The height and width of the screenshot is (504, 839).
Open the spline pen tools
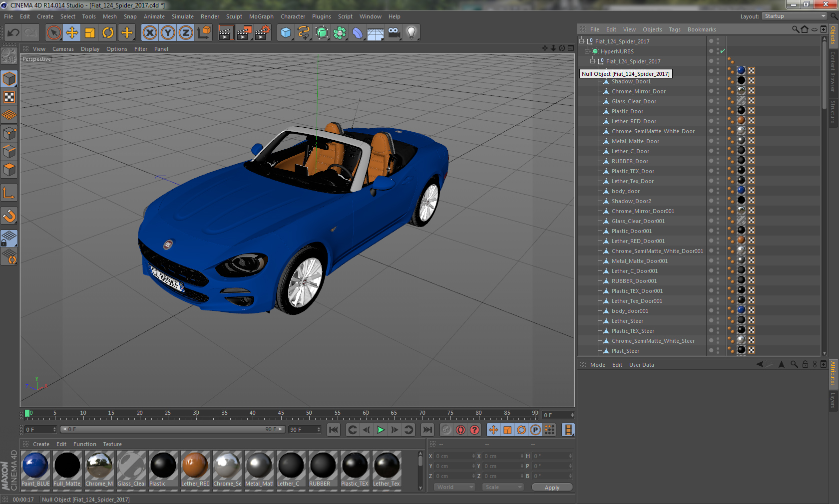(x=304, y=33)
